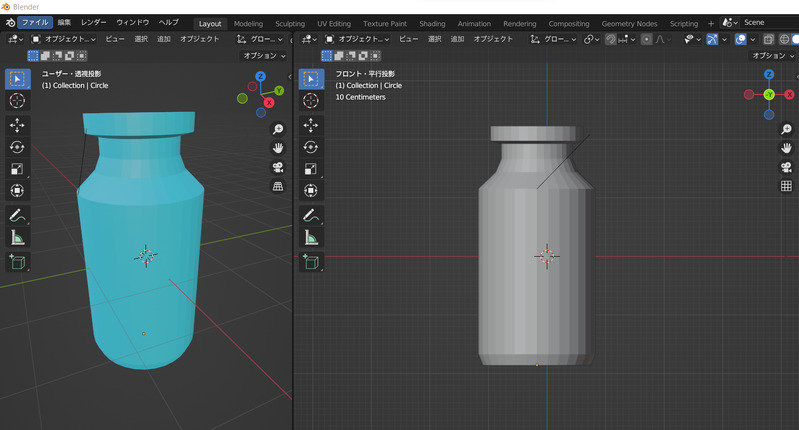Image resolution: width=799 pixels, height=430 pixels.
Task: Click the red X axis on left gizmo
Action: click(x=268, y=102)
